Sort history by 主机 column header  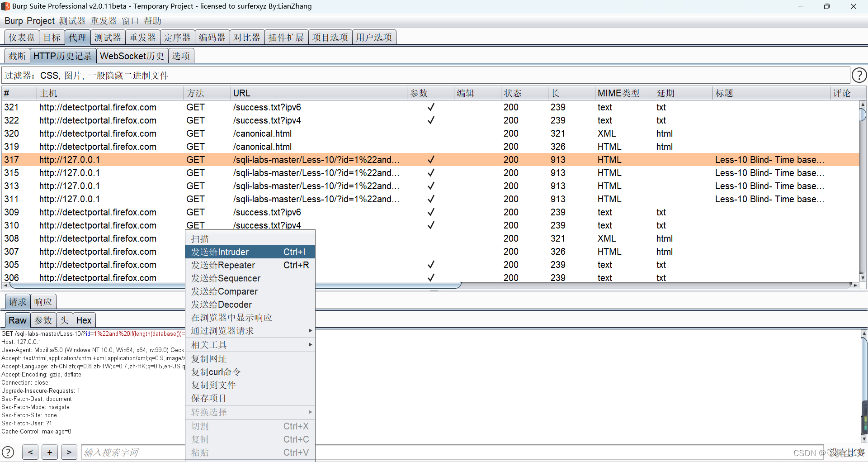pyautogui.click(x=110, y=93)
